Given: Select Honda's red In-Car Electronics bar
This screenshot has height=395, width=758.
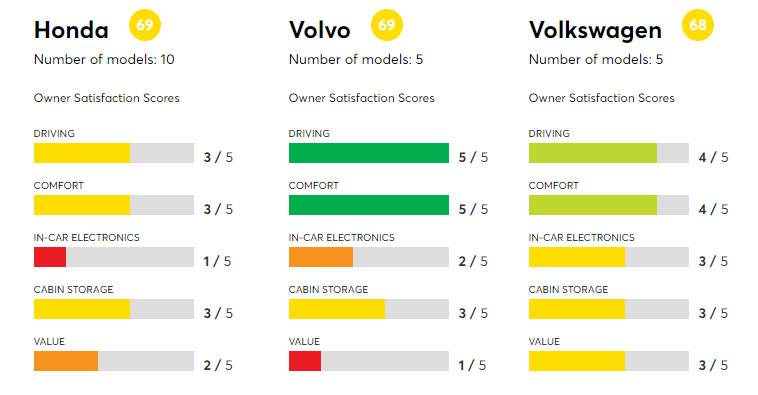Looking at the screenshot, I should pyautogui.click(x=50, y=257).
